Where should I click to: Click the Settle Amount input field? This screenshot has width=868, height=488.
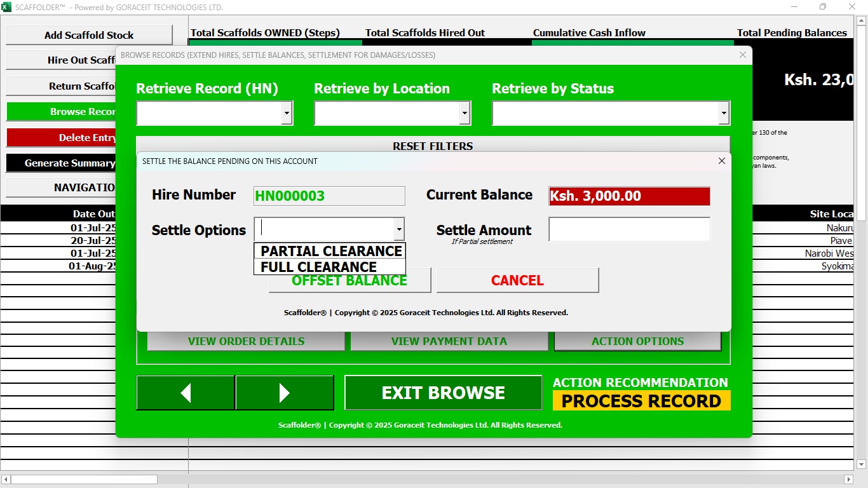[x=629, y=229]
